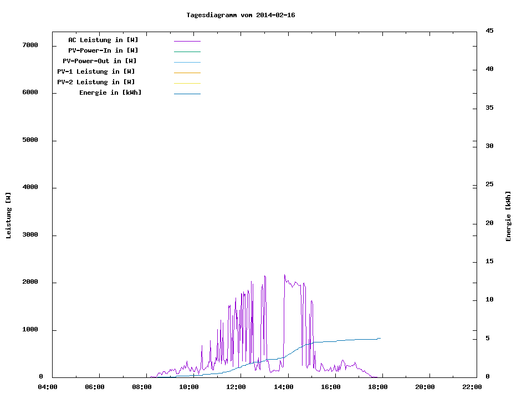
Task: Select the 08:00 time axis label
Action: [142, 387]
